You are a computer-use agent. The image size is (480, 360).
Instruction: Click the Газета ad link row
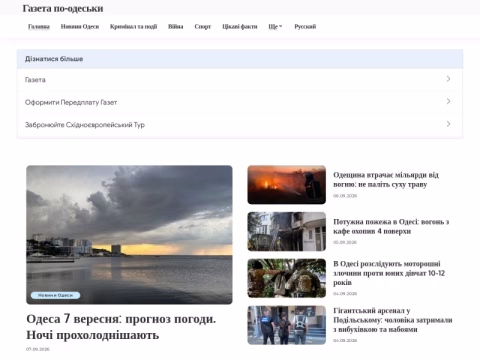click(240, 80)
